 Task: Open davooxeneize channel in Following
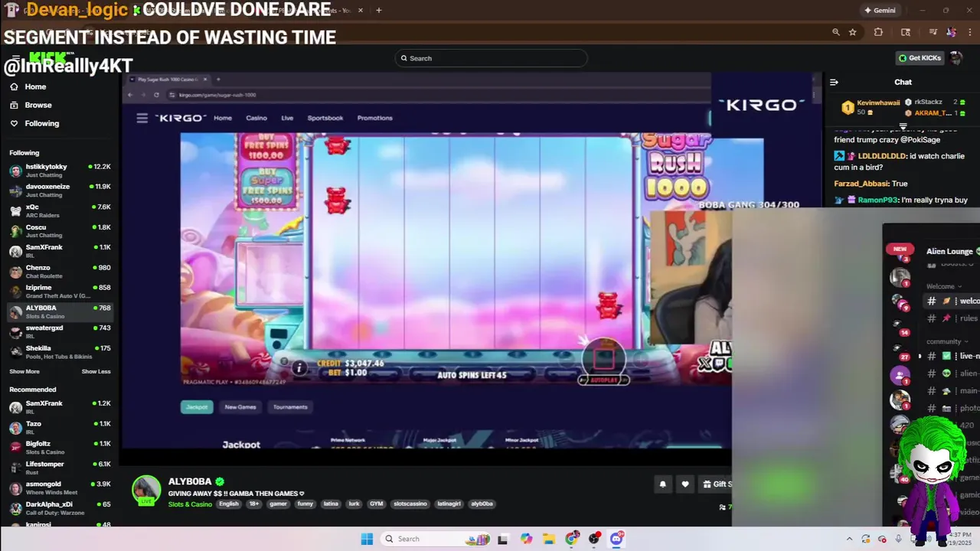(60, 190)
